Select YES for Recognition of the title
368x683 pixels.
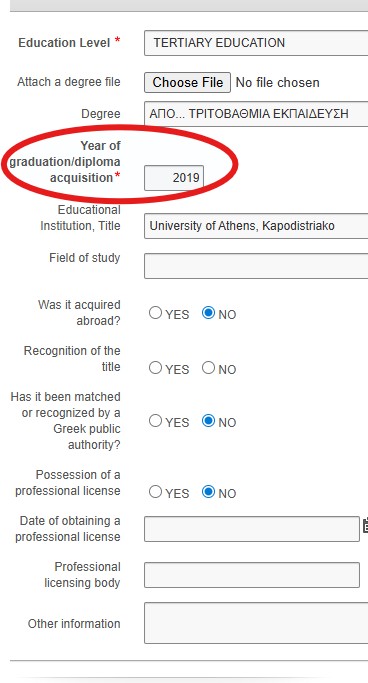pos(155,368)
